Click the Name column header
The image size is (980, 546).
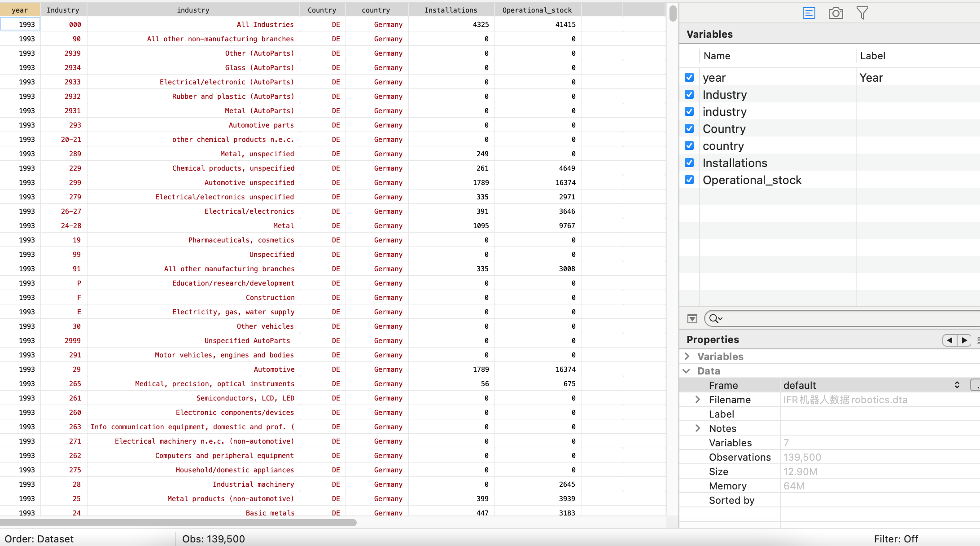tap(717, 56)
